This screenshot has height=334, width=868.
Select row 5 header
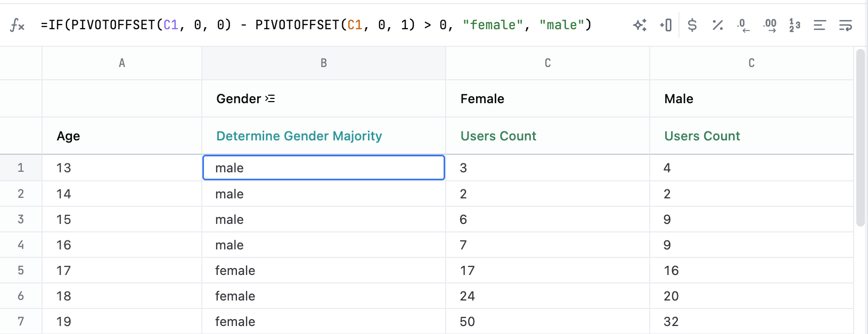click(x=21, y=270)
